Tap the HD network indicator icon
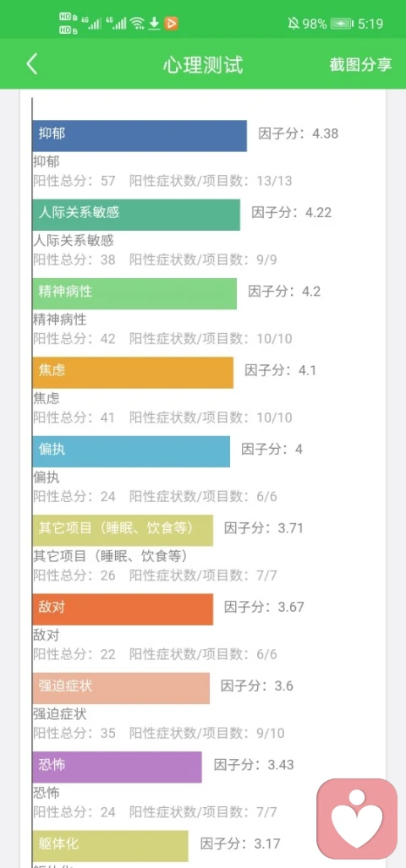Image resolution: width=406 pixels, height=868 pixels. click(68, 24)
